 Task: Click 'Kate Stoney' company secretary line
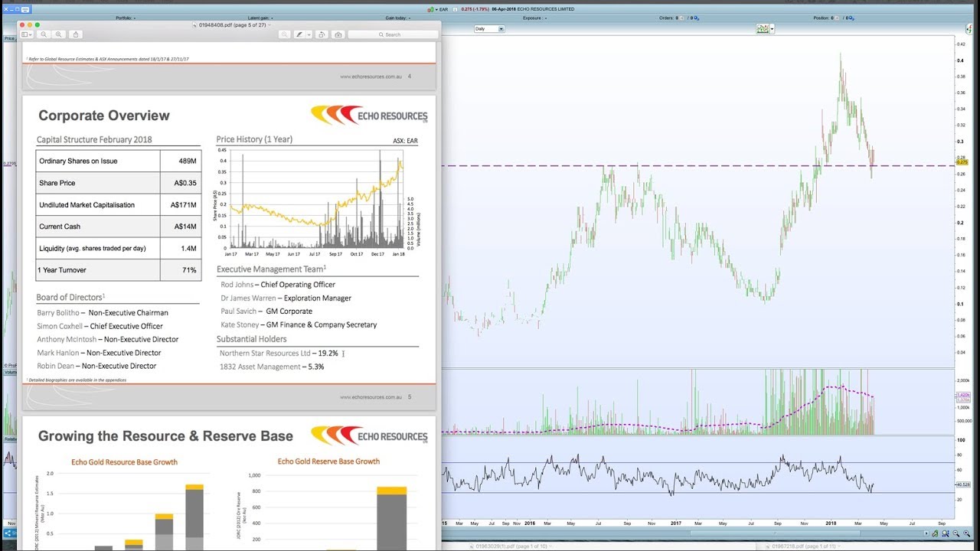click(x=299, y=324)
